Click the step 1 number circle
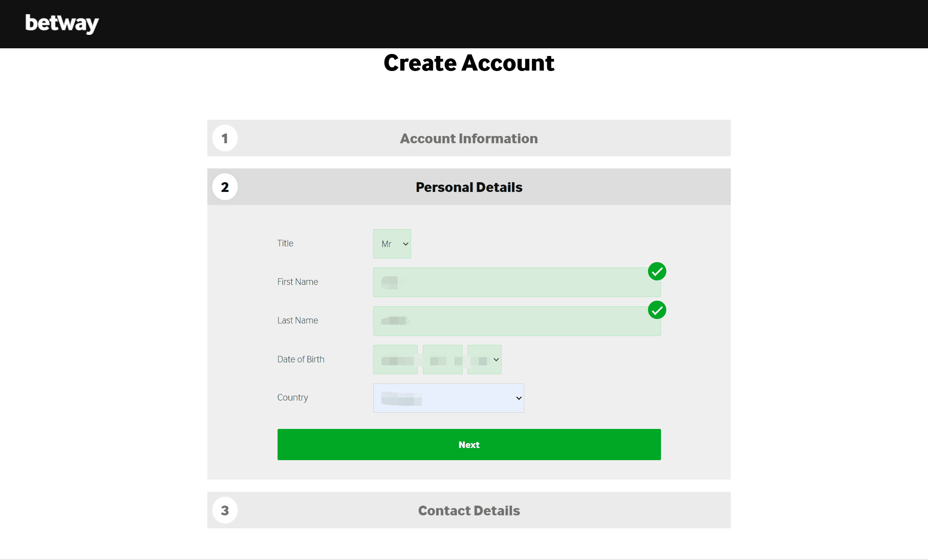Image resolution: width=928 pixels, height=560 pixels. click(225, 138)
